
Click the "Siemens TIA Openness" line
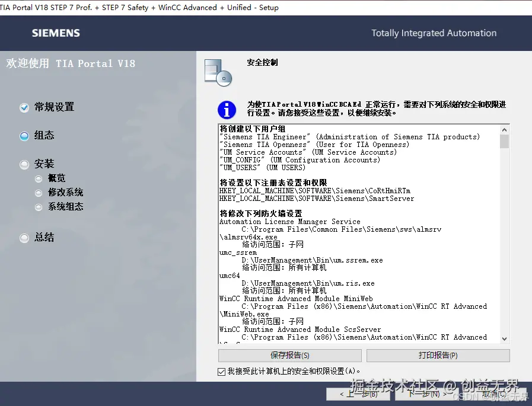click(x=314, y=145)
